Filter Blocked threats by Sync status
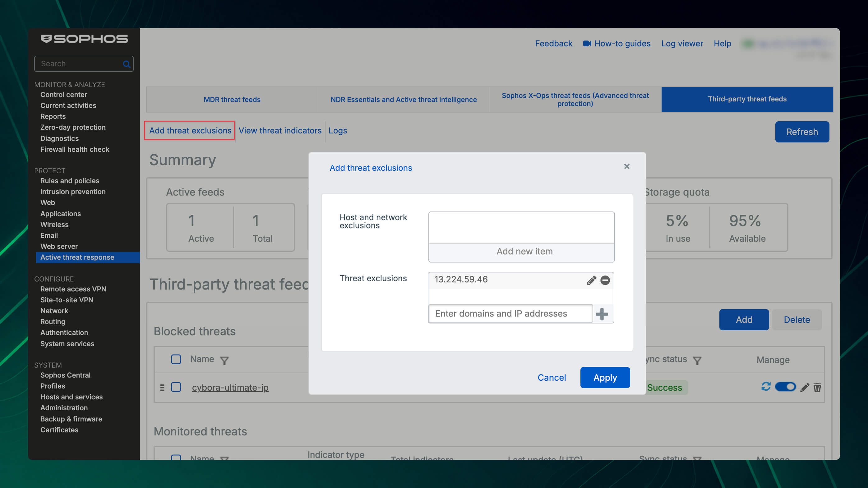Viewport: 868px width, 488px height. pyautogui.click(x=697, y=360)
